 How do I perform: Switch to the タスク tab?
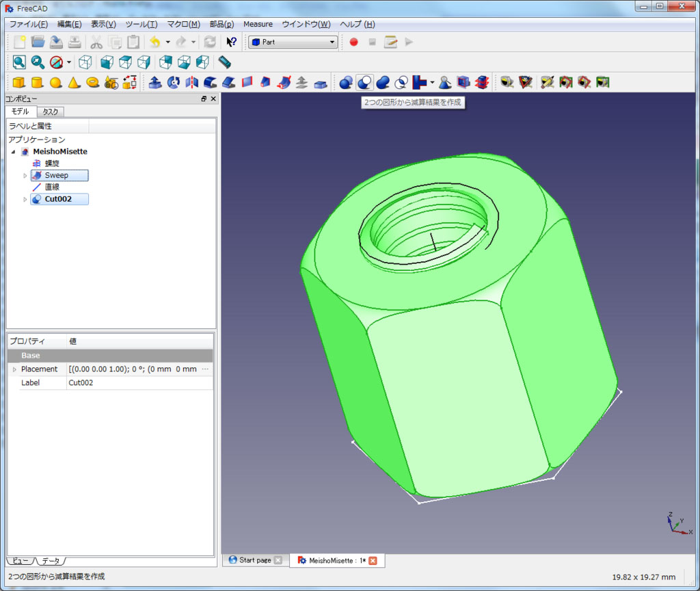51,111
